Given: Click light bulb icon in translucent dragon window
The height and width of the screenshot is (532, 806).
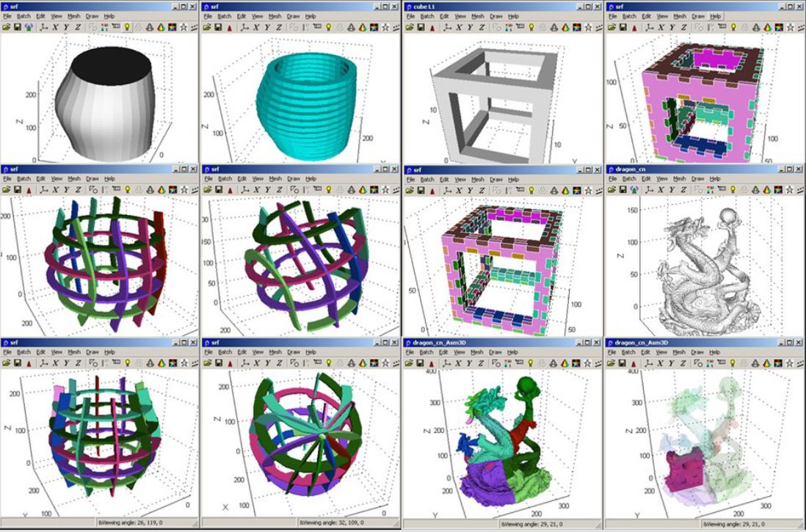Looking at the screenshot, I should click(733, 363).
